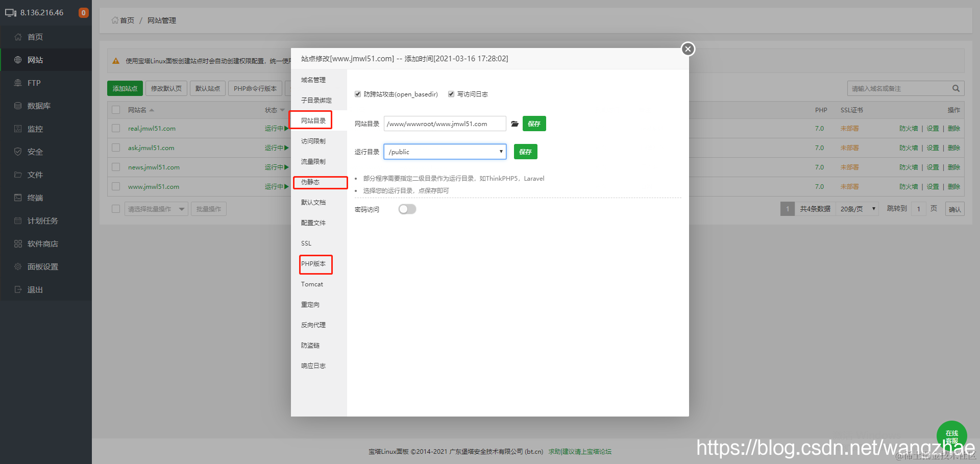
Task: Open the 首页 home sidebar icon
Action: pyautogui.click(x=18, y=37)
